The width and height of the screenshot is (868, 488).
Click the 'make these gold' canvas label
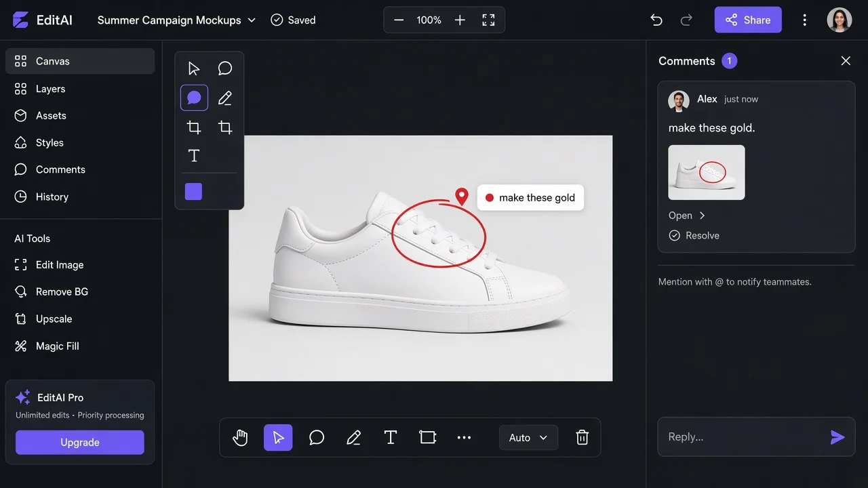click(x=530, y=198)
